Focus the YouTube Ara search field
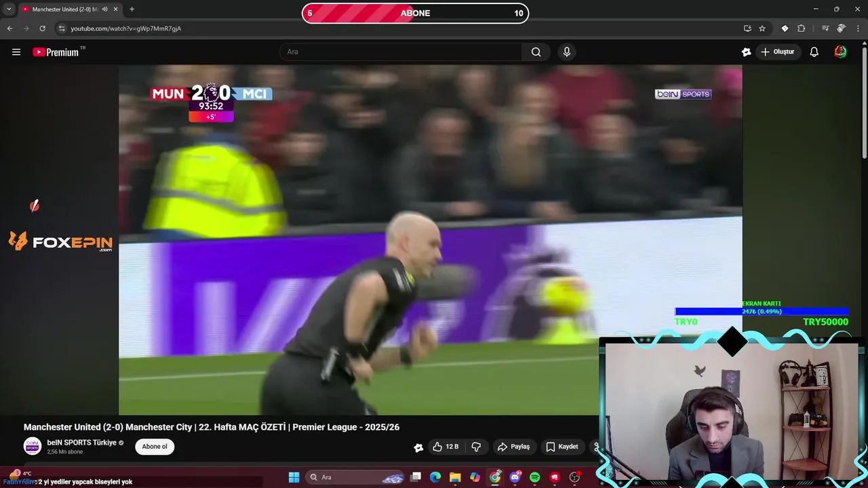Viewport: 868px width, 488px height. [x=401, y=52]
